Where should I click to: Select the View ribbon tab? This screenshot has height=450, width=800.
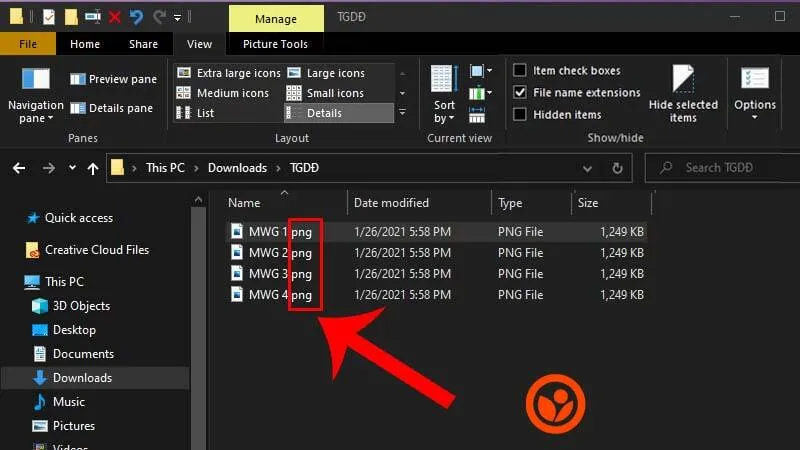click(199, 44)
